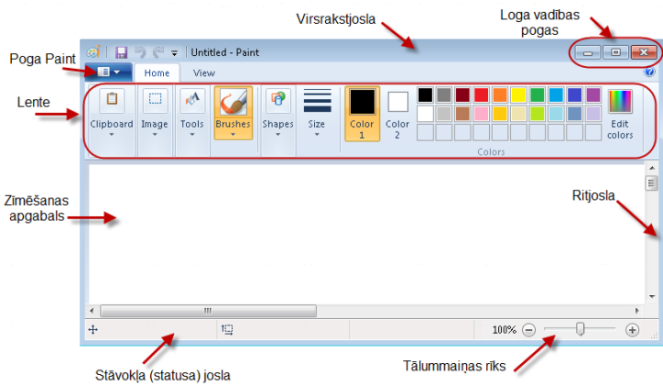The height and width of the screenshot is (386, 663).
Task: Click the white drawing canvas area
Action: [x=366, y=234]
